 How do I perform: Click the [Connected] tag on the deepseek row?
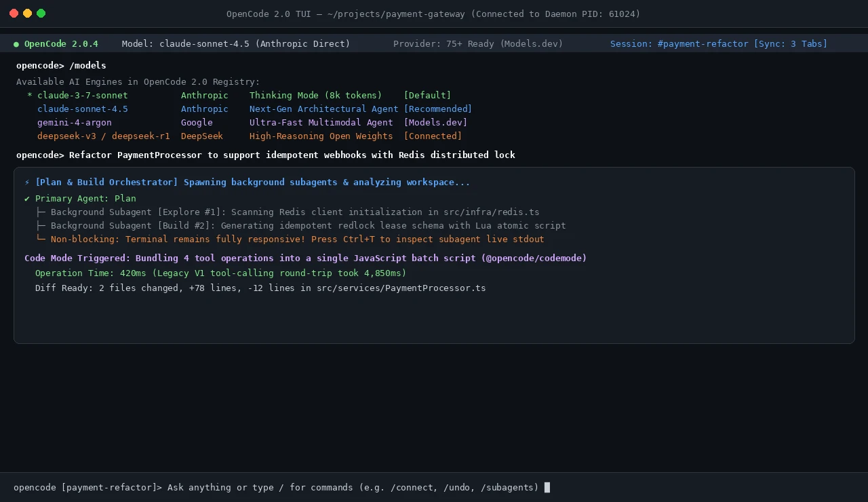pos(433,136)
